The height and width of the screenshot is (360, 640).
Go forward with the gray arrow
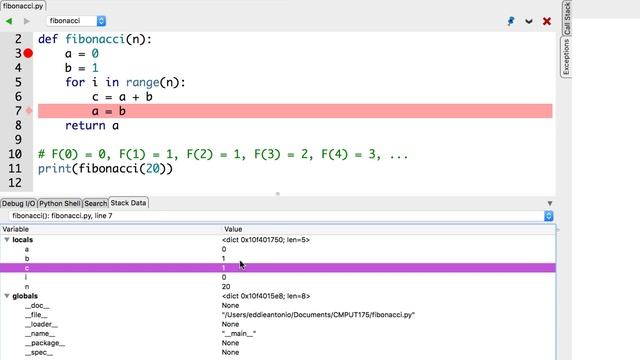(27, 21)
